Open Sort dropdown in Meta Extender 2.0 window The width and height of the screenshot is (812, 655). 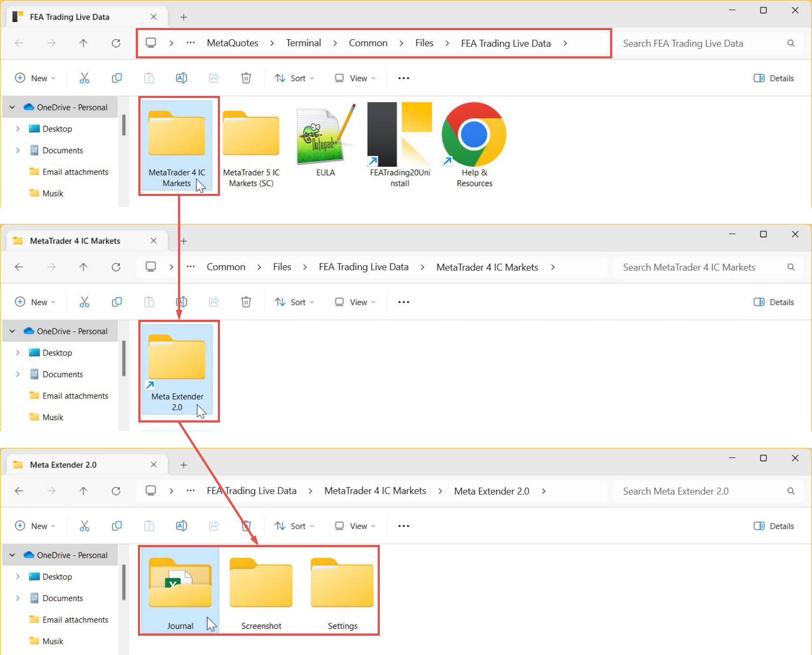point(295,526)
